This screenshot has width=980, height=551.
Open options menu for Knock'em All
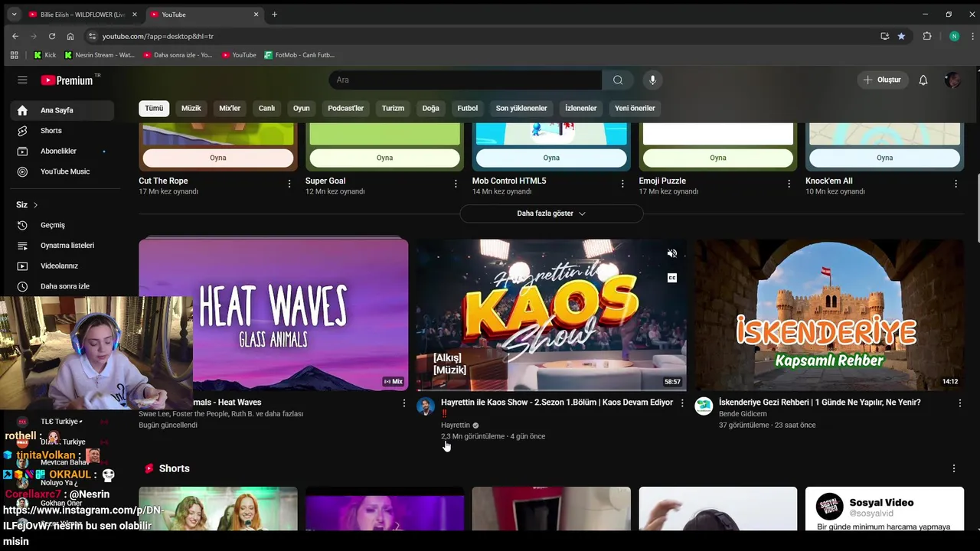(x=955, y=184)
